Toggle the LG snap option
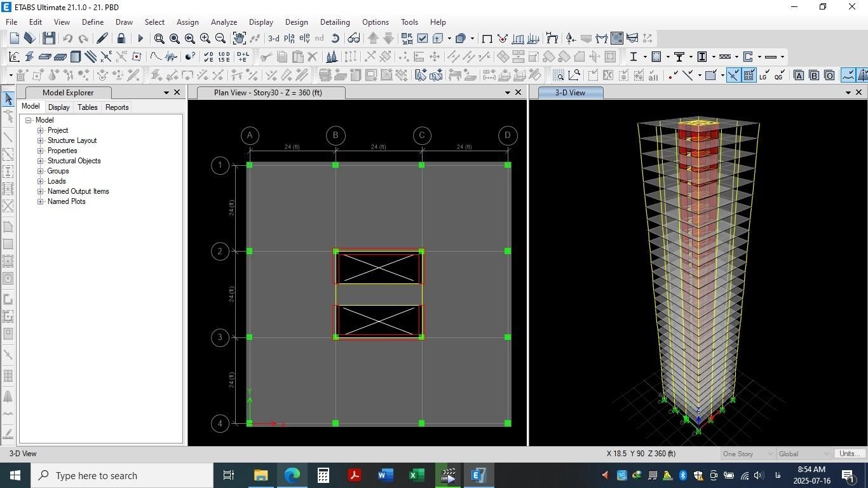Image resolution: width=868 pixels, height=488 pixels. click(x=763, y=75)
